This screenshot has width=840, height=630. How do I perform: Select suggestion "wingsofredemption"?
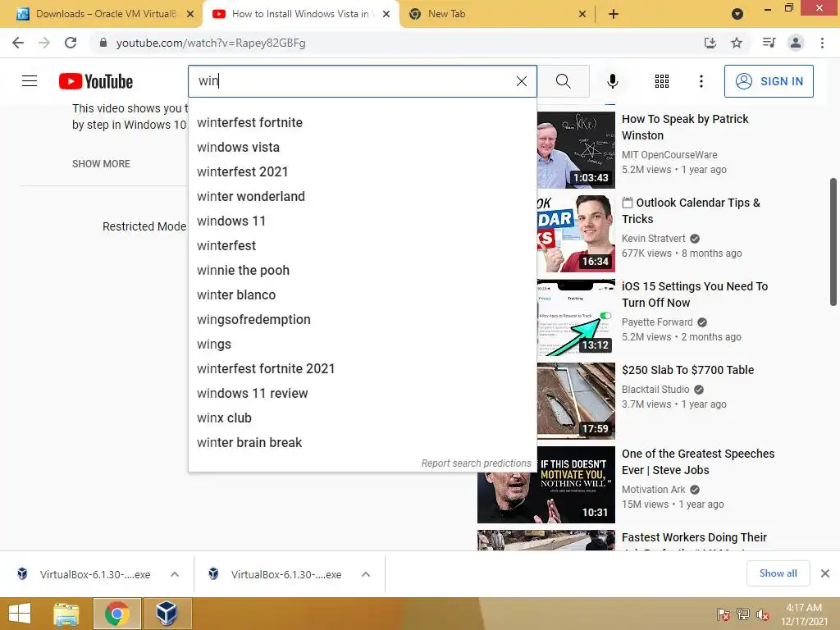pos(363,320)
